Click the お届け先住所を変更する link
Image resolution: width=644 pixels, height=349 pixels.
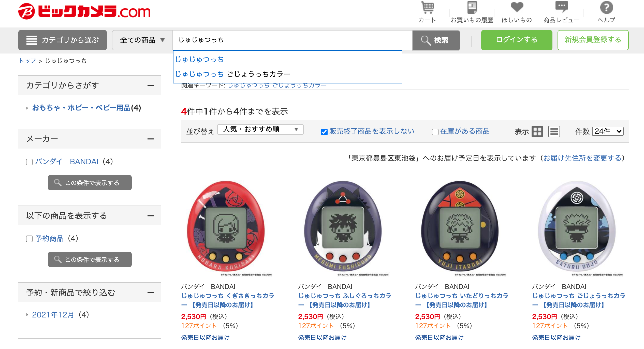coord(582,158)
